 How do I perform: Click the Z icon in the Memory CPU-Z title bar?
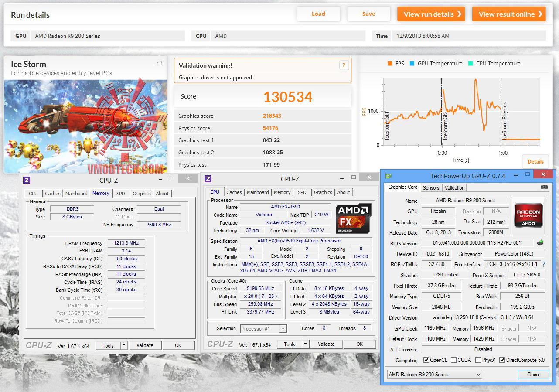(x=26, y=180)
